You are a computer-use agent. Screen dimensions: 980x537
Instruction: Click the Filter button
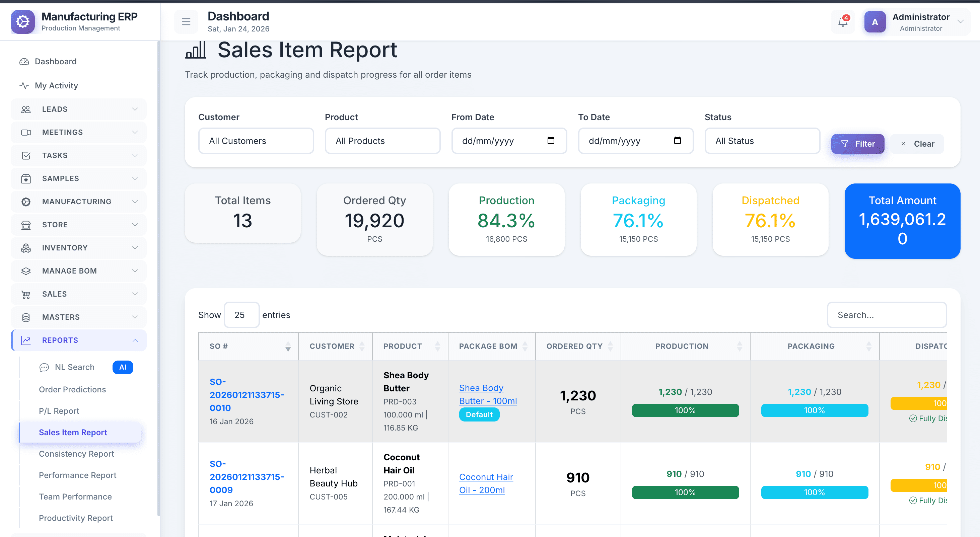[x=857, y=144]
